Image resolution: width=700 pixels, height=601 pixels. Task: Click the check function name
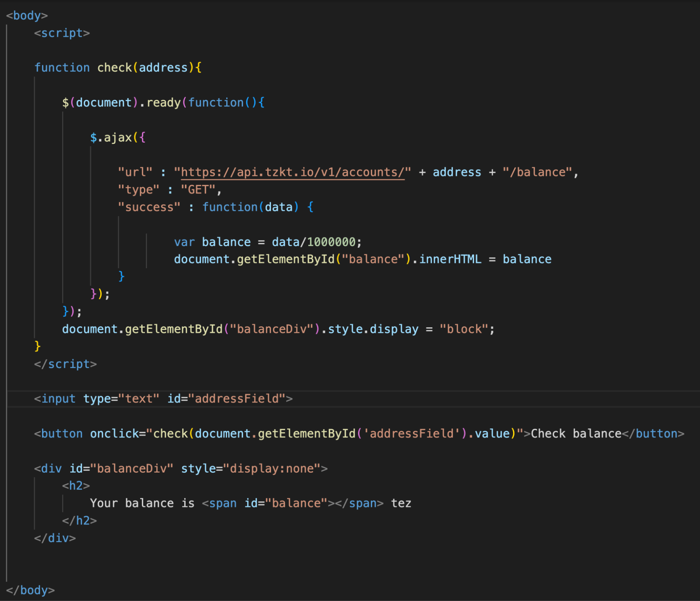tap(114, 68)
